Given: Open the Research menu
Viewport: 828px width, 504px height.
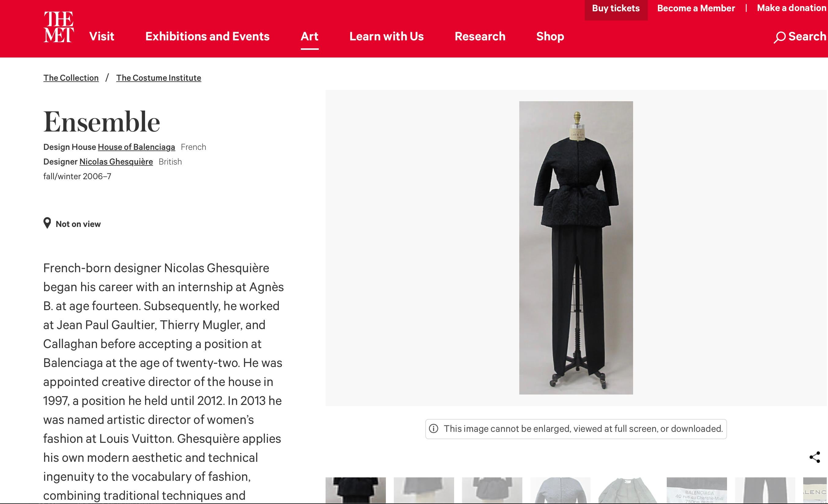Looking at the screenshot, I should coord(480,36).
